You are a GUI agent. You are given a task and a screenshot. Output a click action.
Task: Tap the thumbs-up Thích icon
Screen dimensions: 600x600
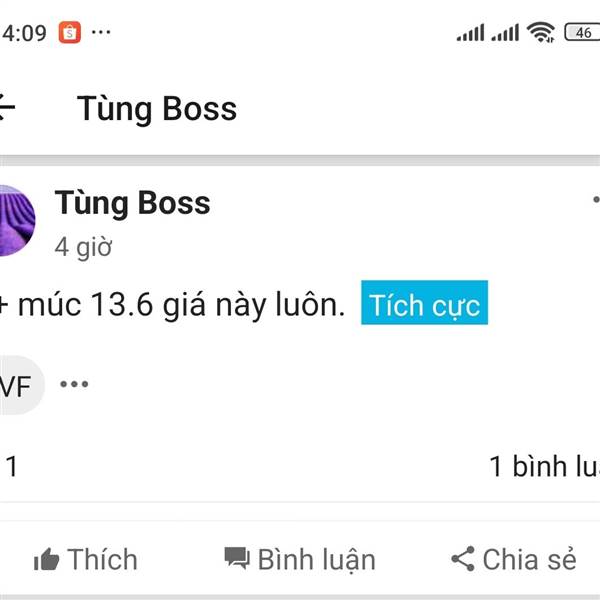click(x=46, y=559)
